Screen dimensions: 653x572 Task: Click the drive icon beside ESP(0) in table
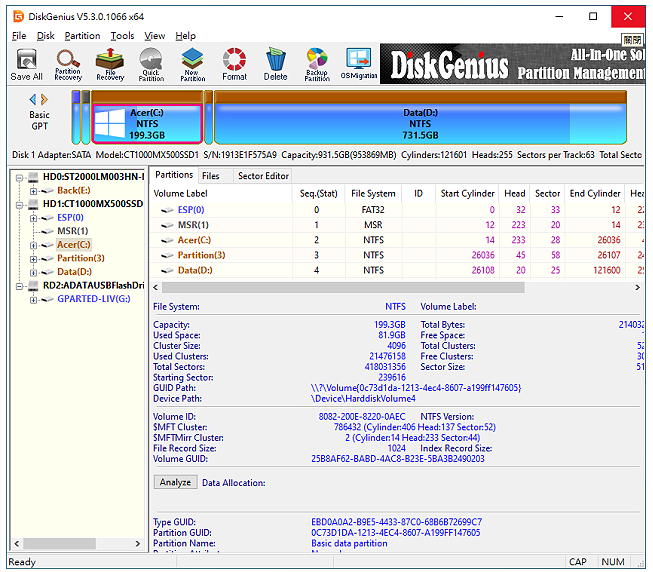point(167,210)
